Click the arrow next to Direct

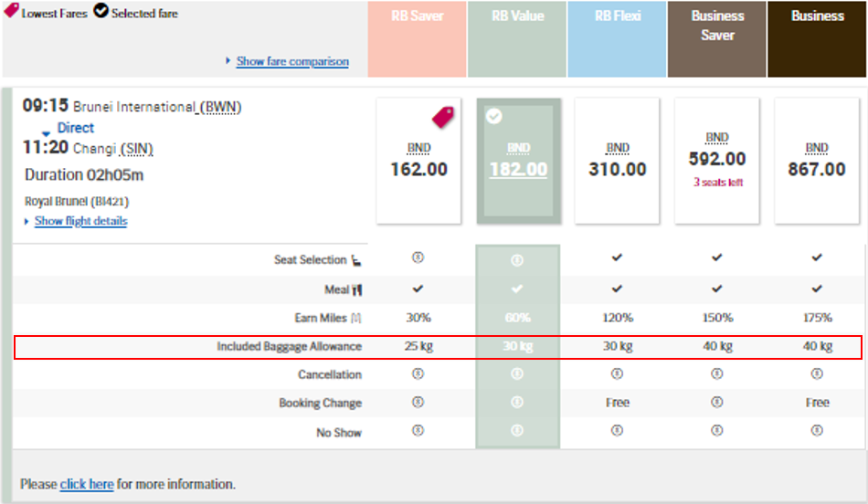(46, 134)
